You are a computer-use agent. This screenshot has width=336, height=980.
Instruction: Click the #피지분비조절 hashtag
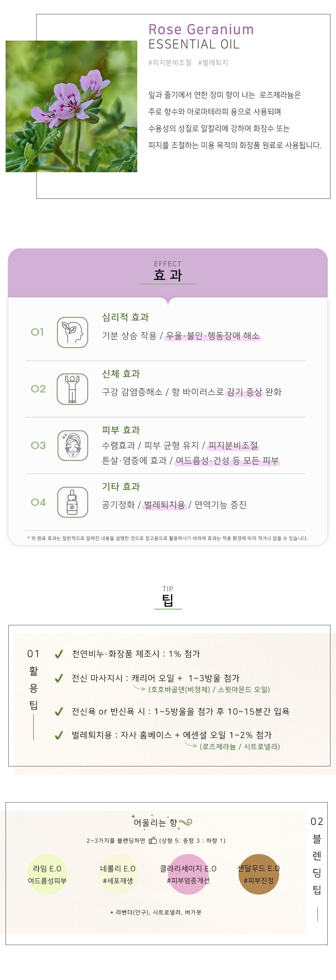(x=170, y=63)
